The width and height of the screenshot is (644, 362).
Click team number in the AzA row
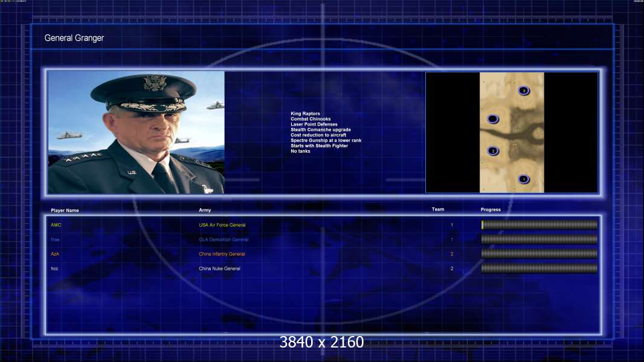[x=452, y=254]
